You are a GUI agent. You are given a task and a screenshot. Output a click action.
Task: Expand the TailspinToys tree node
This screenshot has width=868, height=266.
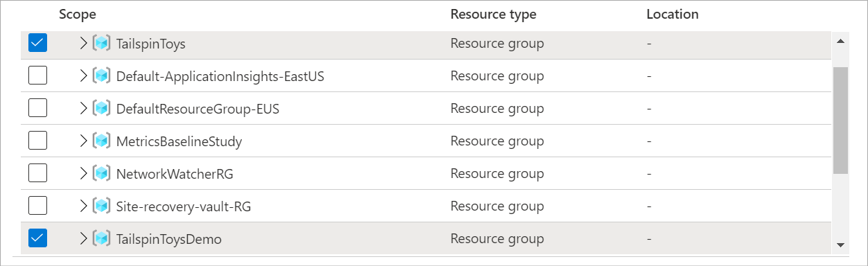(84, 43)
